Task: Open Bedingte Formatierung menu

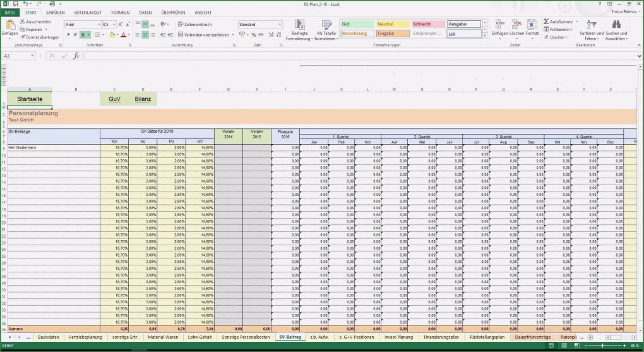Action: click(299, 30)
